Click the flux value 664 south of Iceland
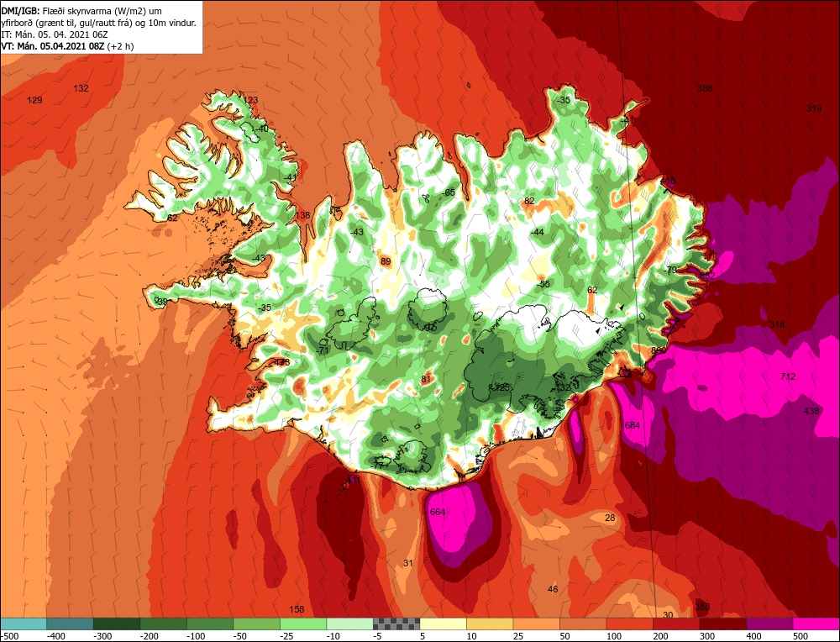840x642 pixels. [x=438, y=513]
